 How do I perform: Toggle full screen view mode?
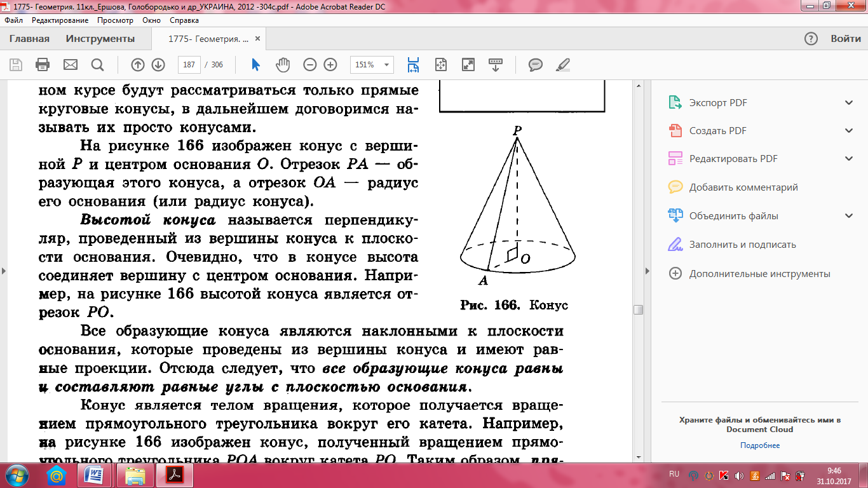(x=468, y=64)
